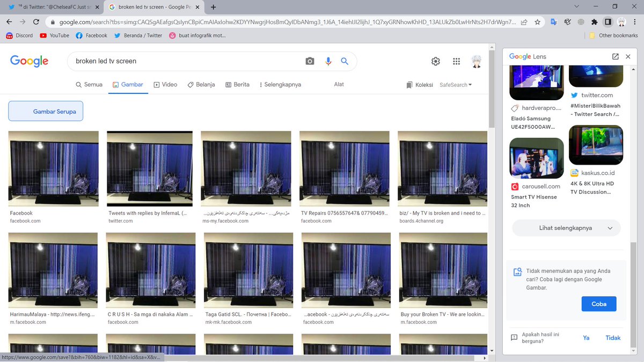Expand Lihat selengkapnya in Lens panel
Image resolution: width=644 pixels, height=362 pixels.
[x=566, y=228]
